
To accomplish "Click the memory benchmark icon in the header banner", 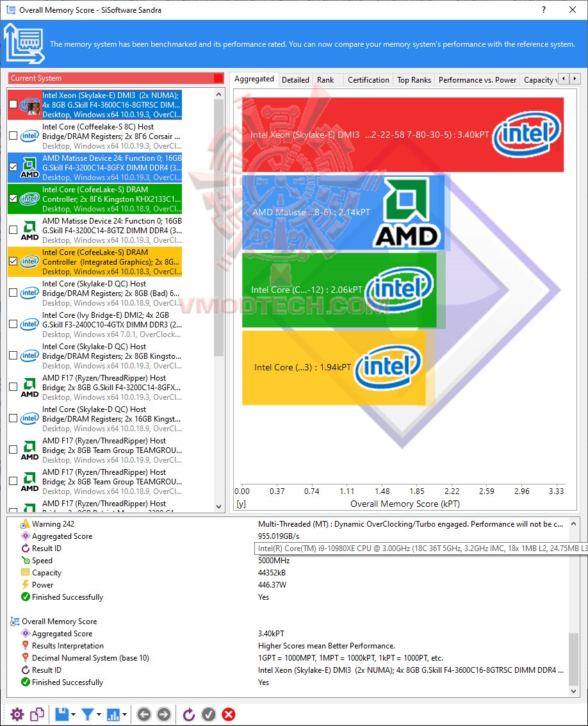I will tap(24, 44).
